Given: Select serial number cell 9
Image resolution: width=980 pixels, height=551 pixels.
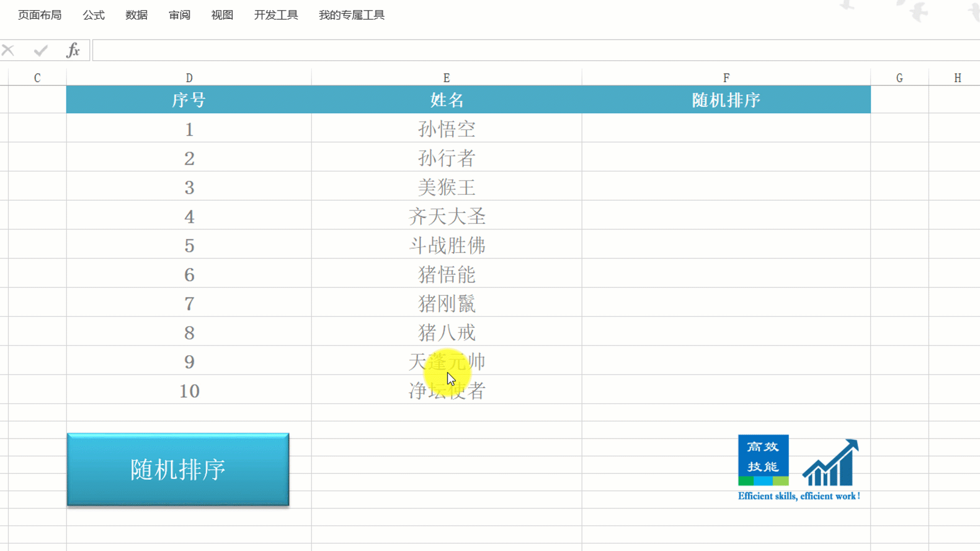Looking at the screenshot, I should pyautogui.click(x=189, y=361).
